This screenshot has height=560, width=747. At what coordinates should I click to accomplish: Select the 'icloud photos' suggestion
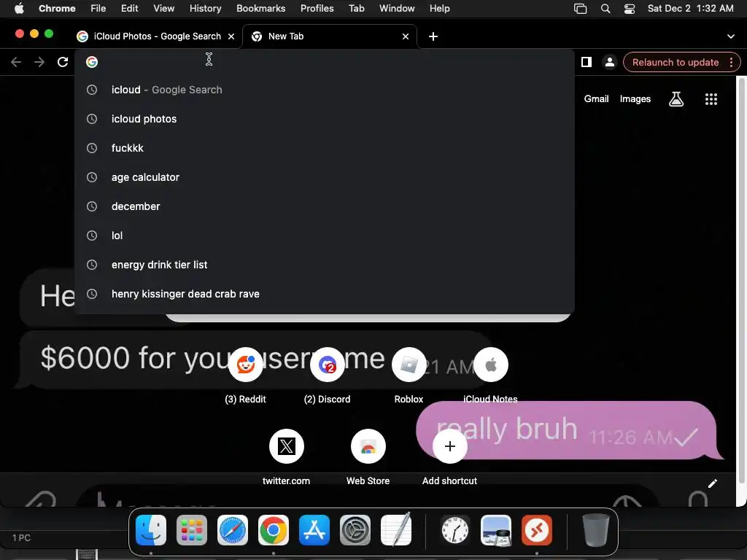click(324, 119)
